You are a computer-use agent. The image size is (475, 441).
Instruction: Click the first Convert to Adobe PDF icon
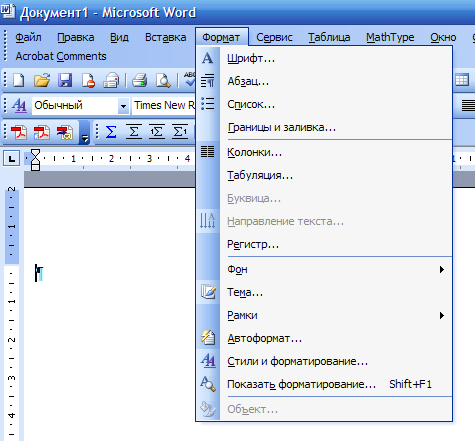[x=19, y=132]
